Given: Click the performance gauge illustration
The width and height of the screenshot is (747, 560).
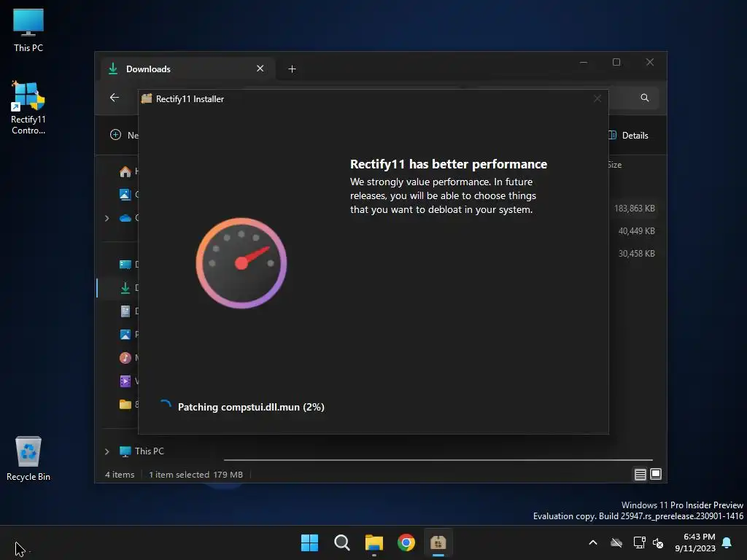Looking at the screenshot, I should (241, 262).
